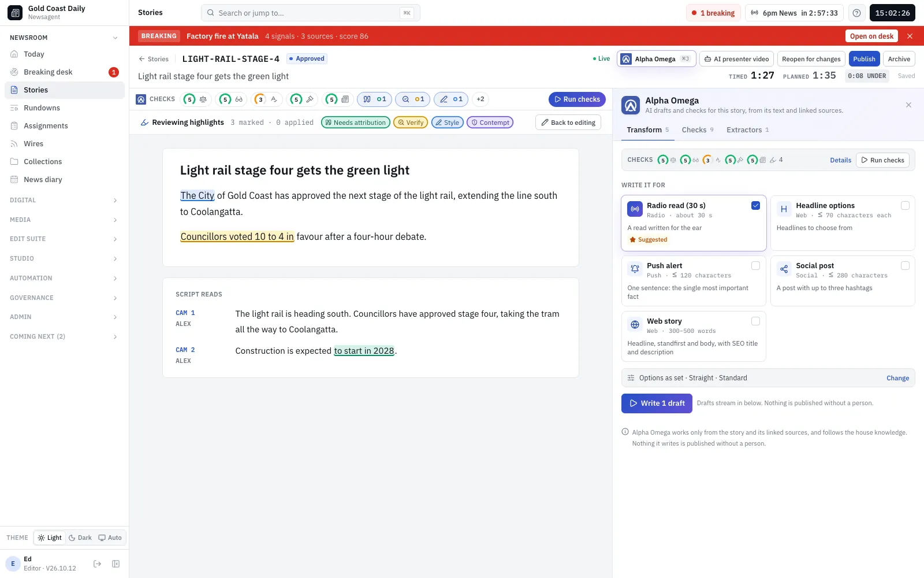Click the Write 1 draft button

[657, 403]
